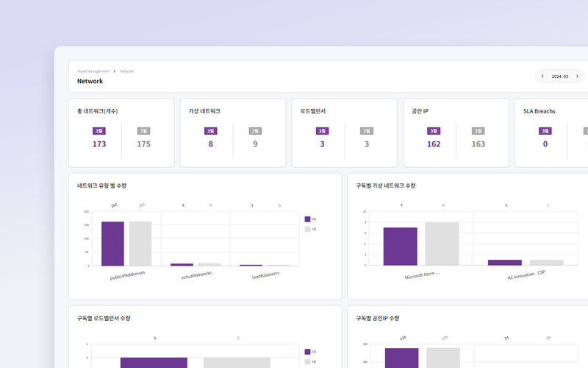Viewport: 588px width, 368px height.
Task: Click the loadBalancers axis label
Action: (x=265, y=275)
